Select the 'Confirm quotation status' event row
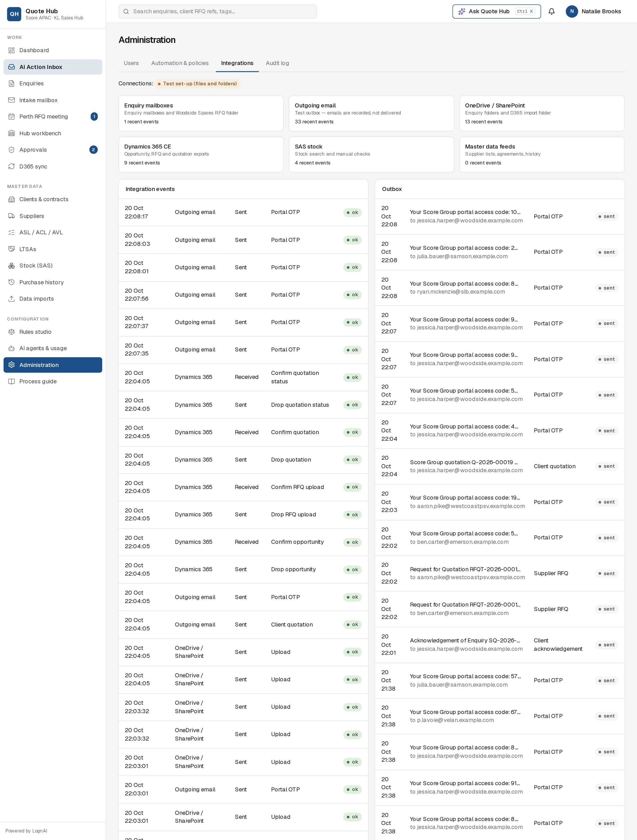This screenshot has width=637, height=840. [x=243, y=378]
